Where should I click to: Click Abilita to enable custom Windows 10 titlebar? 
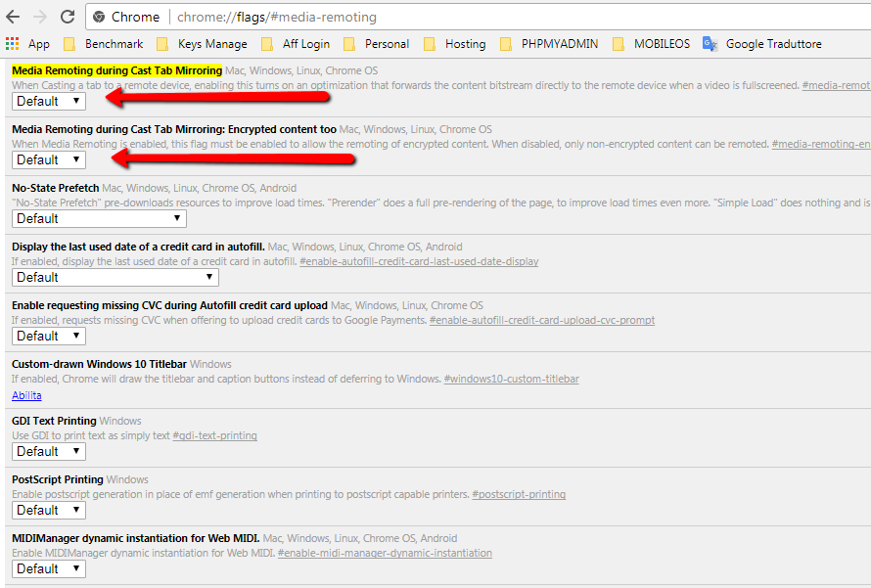coord(26,395)
